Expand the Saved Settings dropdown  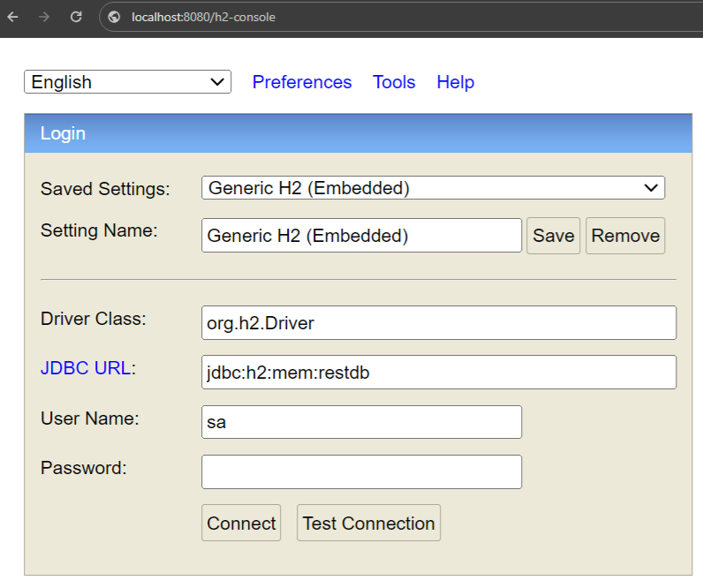[433, 187]
